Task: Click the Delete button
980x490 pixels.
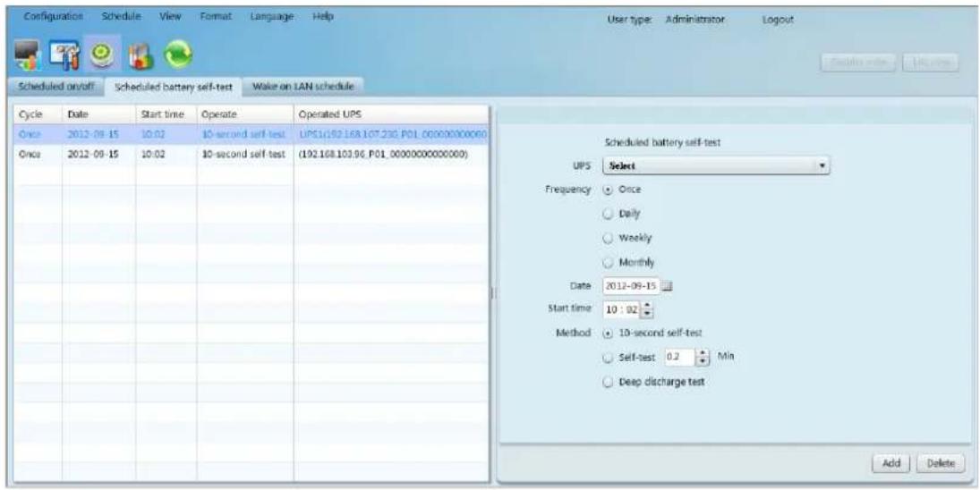Action: tap(942, 463)
